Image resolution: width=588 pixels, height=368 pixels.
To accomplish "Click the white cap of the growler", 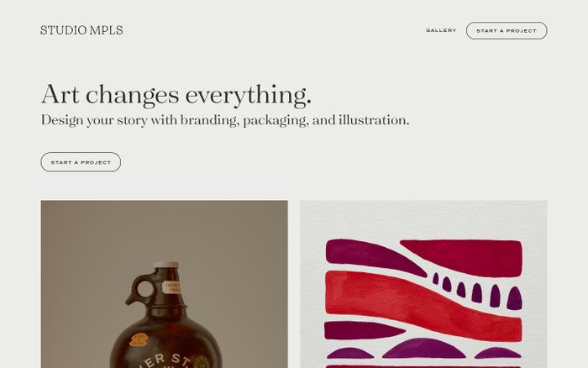I will pos(166,265).
